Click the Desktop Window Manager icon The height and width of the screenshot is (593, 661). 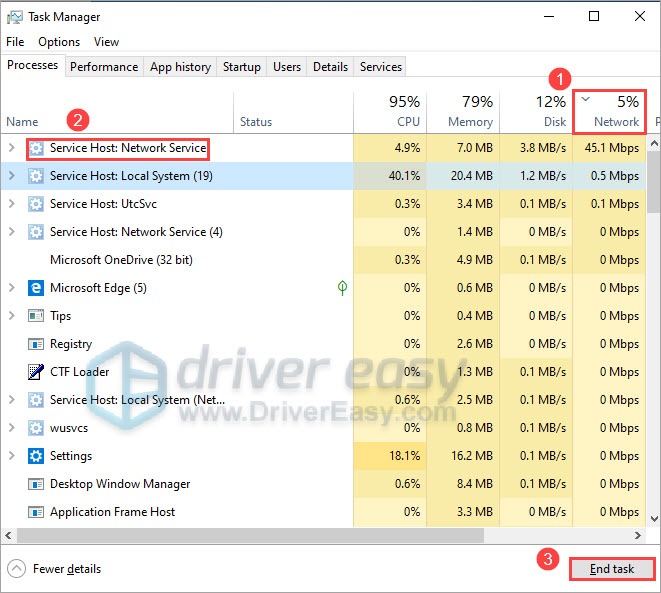point(36,484)
